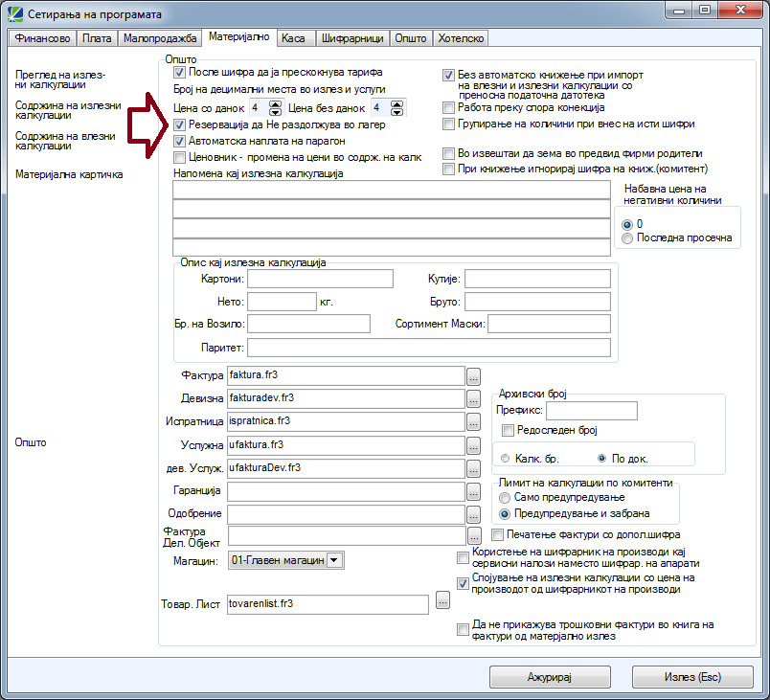This screenshot has height=700, width=770.
Task: Click the 'Бр. на Возило' field
Action: [309, 324]
